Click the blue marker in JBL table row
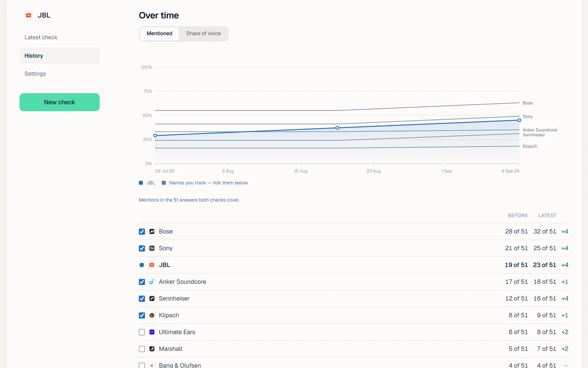The image size is (588, 368). [142, 265]
